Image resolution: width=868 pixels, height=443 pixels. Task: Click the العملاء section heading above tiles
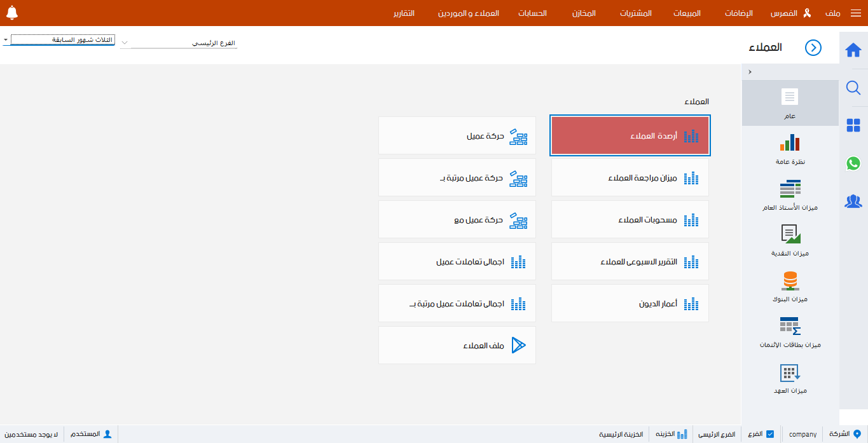(x=696, y=102)
